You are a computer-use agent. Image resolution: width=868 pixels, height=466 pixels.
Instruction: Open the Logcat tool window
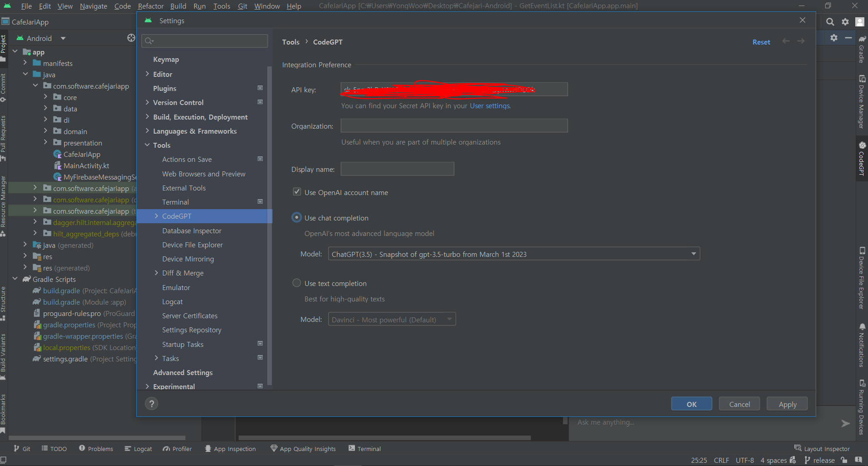click(x=138, y=449)
